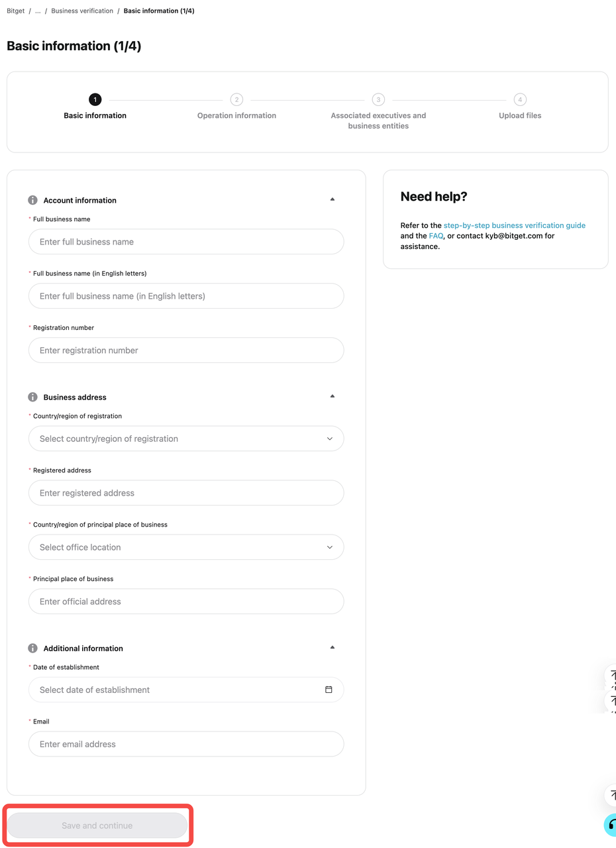Click step 3 Associated executives circle
The width and height of the screenshot is (616, 848).
pyautogui.click(x=378, y=99)
